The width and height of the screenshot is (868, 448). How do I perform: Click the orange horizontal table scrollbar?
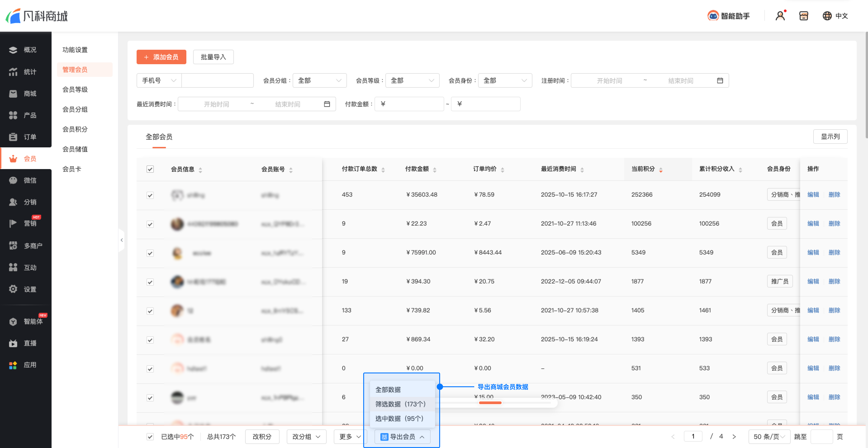click(490, 403)
